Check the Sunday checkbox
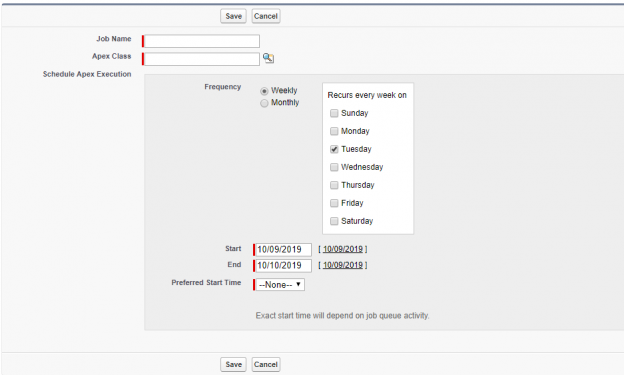The height and width of the screenshot is (375, 624). (x=334, y=113)
